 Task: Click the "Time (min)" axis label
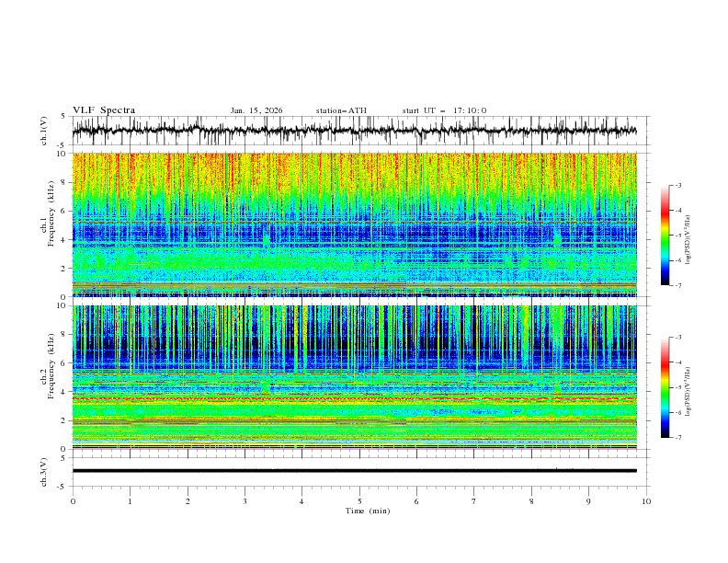[368, 511]
